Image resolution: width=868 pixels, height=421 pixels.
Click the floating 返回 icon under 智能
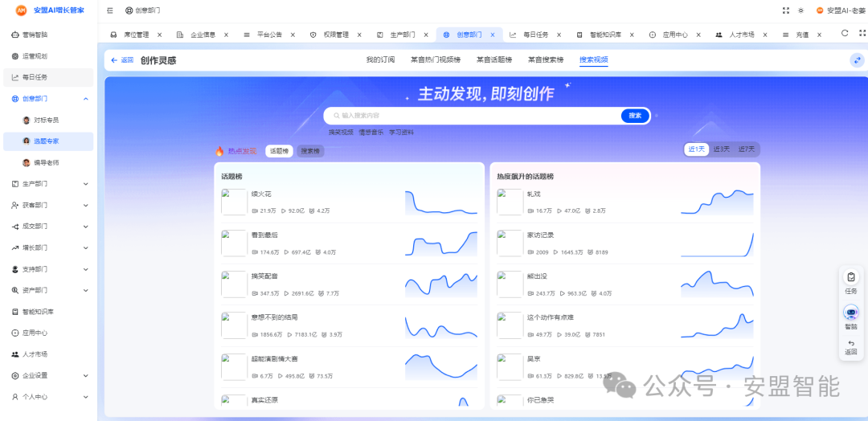(x=851, y=344)
